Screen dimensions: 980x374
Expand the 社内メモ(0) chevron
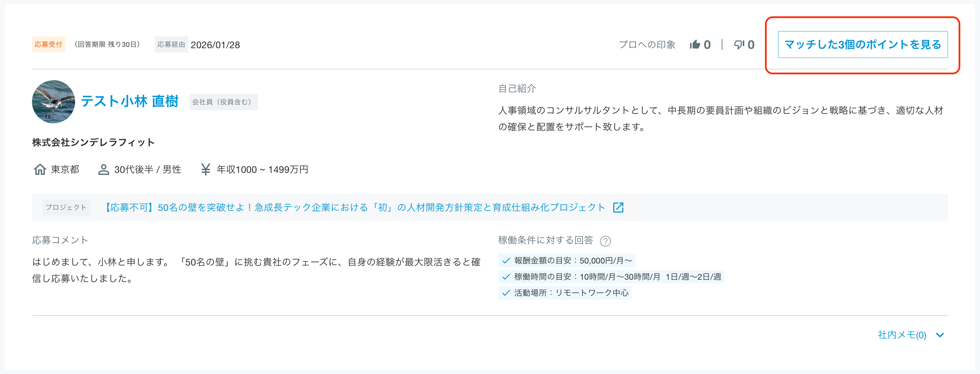940,335
